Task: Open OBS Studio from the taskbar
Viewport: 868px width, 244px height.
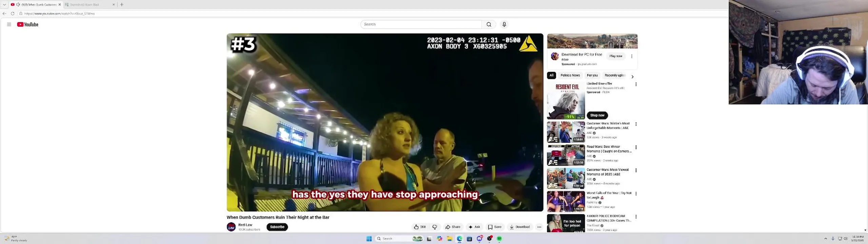Action: click(489, 239)
